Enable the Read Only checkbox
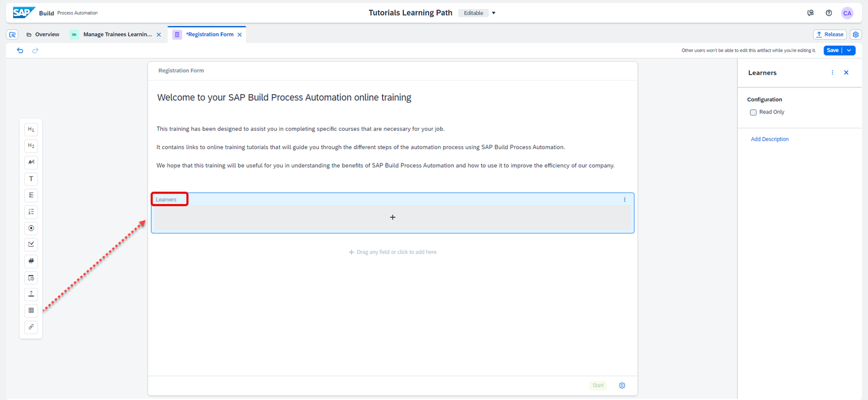This screenshot has height=400, width=868. [x=753, y=112]
